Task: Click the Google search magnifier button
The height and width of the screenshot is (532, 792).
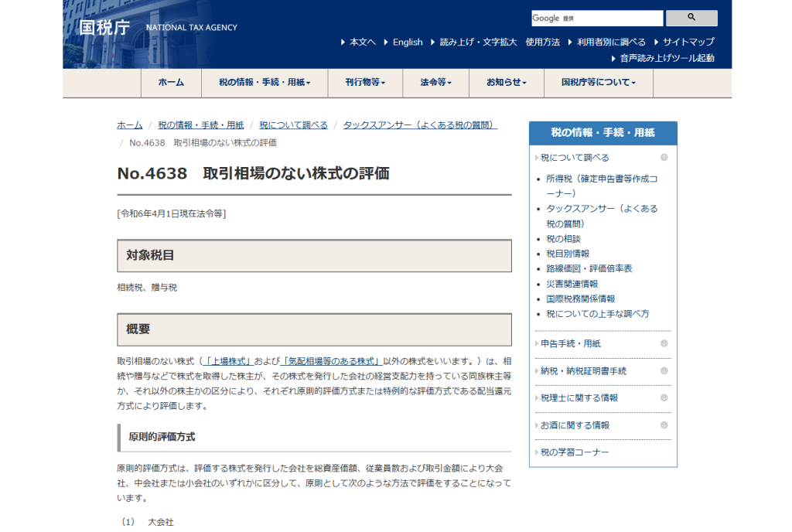Action: click(x=691, y=18)
